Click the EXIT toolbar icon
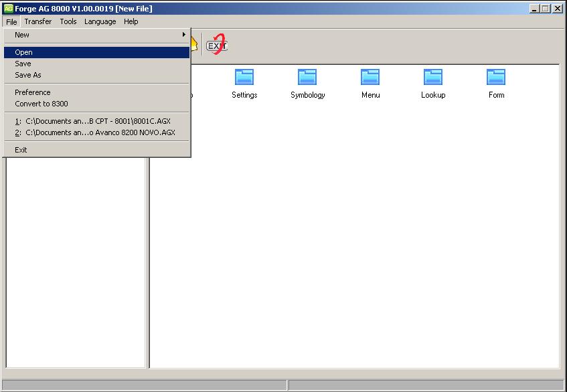Viewport: 567px width, 392px height. (217, 45)
